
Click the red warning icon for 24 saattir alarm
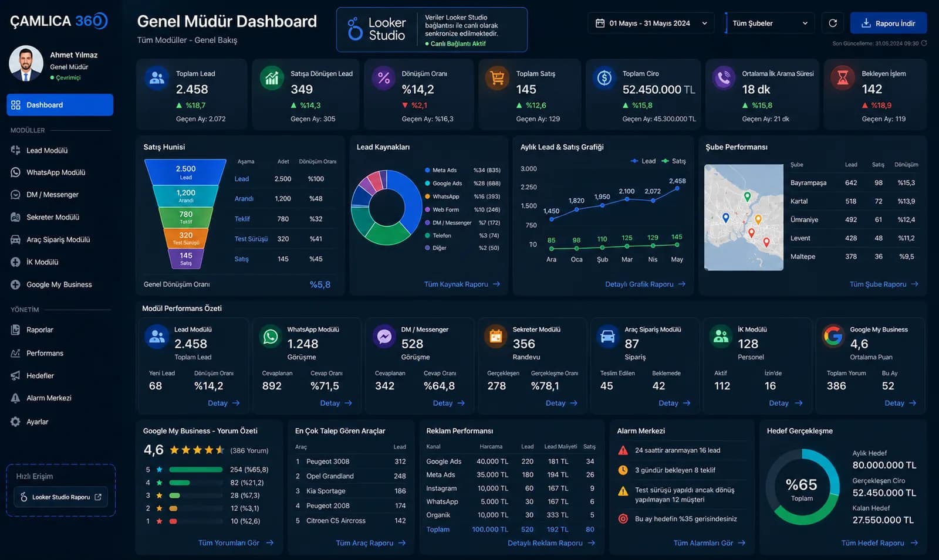pos(623,450)
